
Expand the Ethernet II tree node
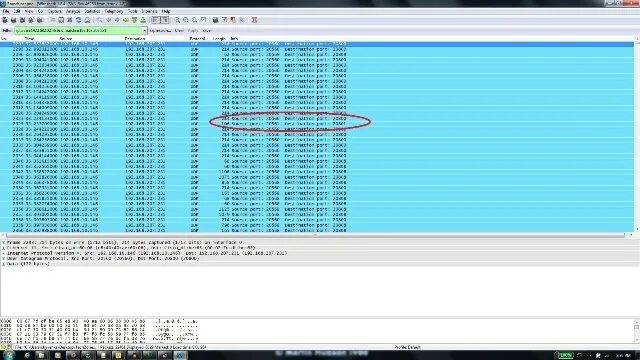pos(4,248)
